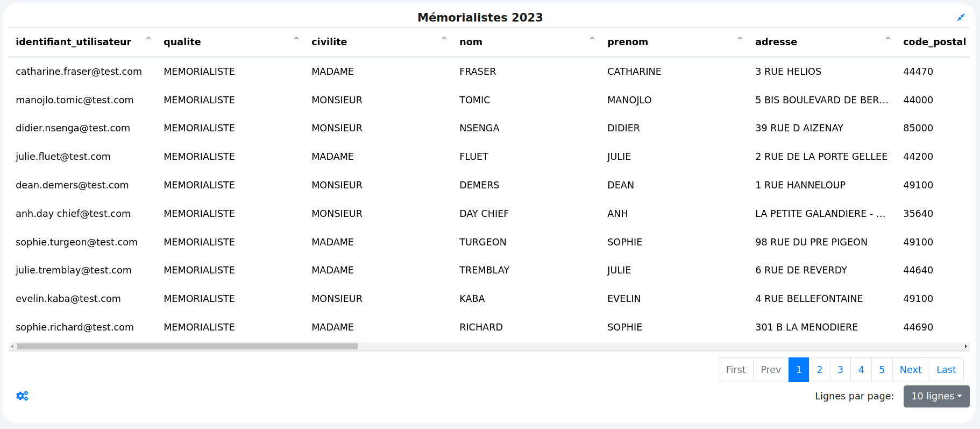
Task: Sort by adresse column arrow
Action: [x=888, y=38]
